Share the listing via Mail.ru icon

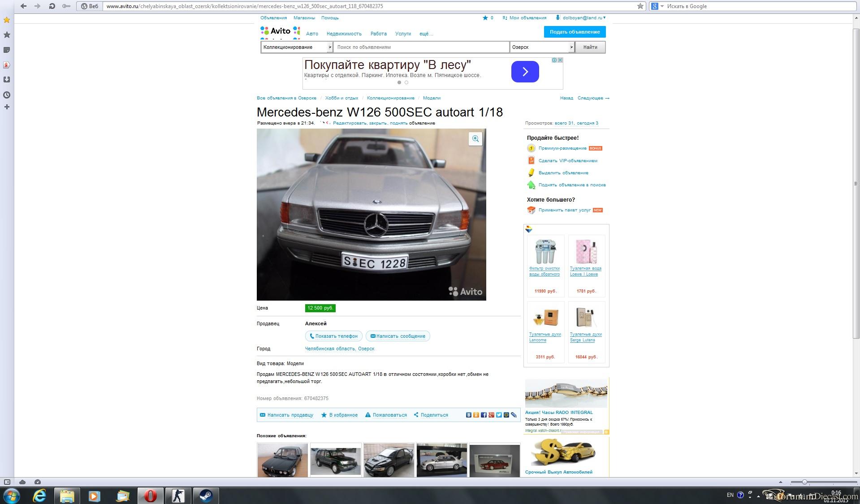506,415
